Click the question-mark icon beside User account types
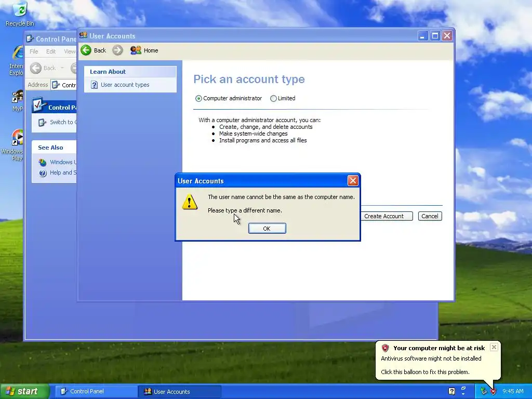532x399 pixels. (x=95, y=85)
